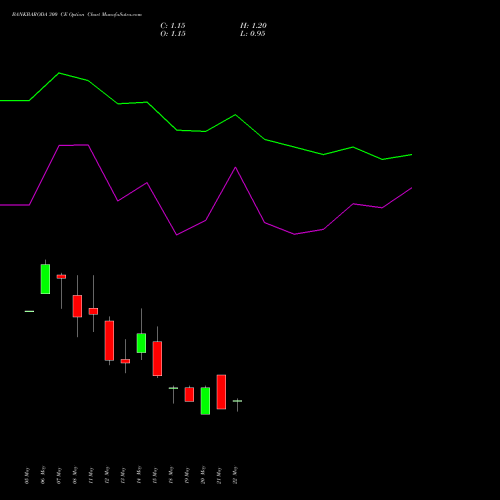Viewport: 500px width, 500px height.
Task: Click the 19 May date label
Action: point(187,475)
